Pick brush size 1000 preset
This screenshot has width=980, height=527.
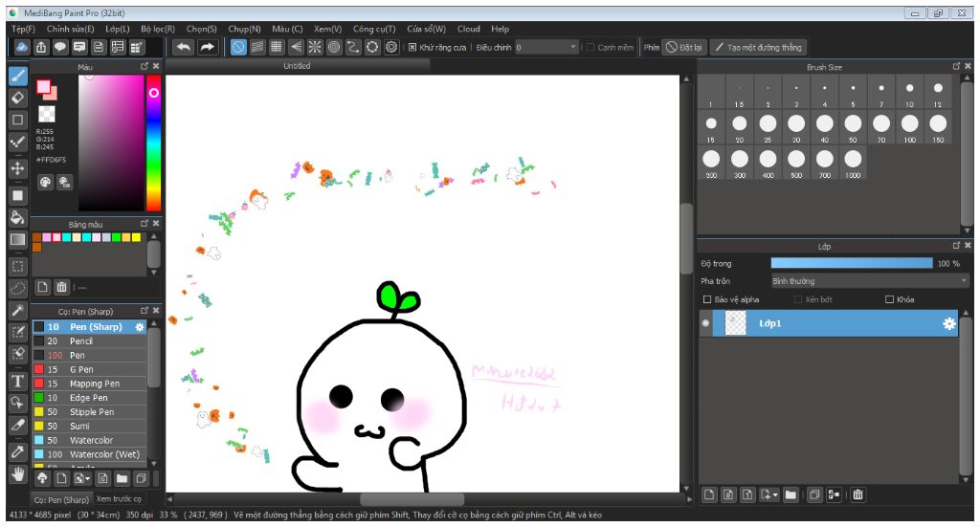coord(853,163)
